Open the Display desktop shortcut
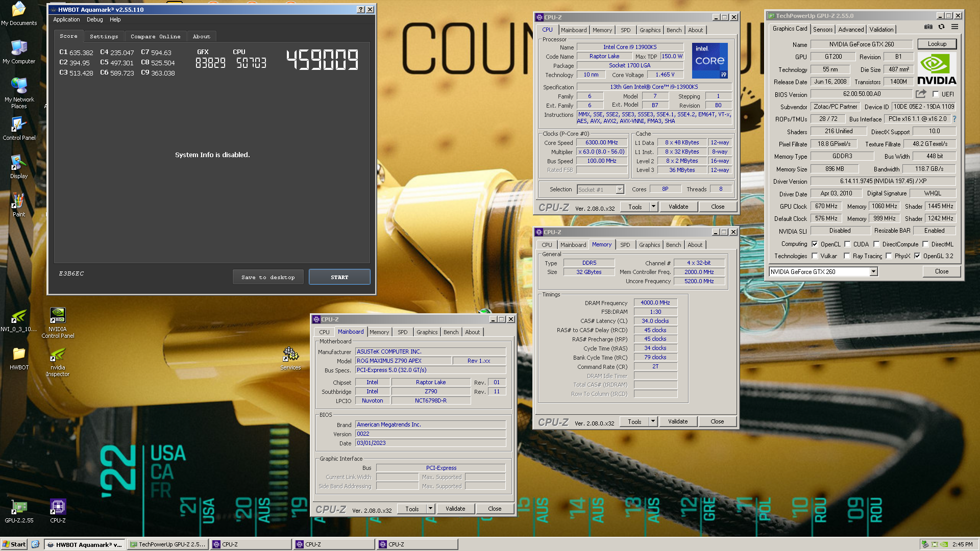This screenshot has height=551, width=980. (x=19, y=167)
